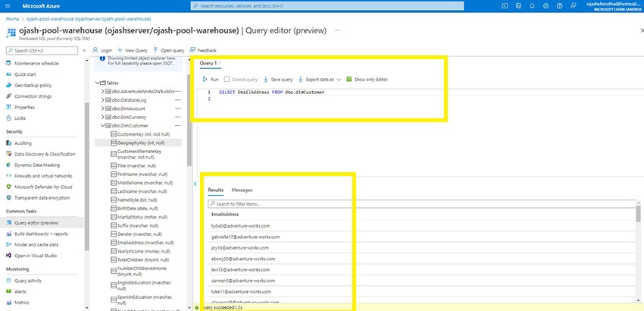The height and width of the screenshot is (311, 644).
Task: Open Maintenance schedule menu item
Action: [x=36, y=64]
